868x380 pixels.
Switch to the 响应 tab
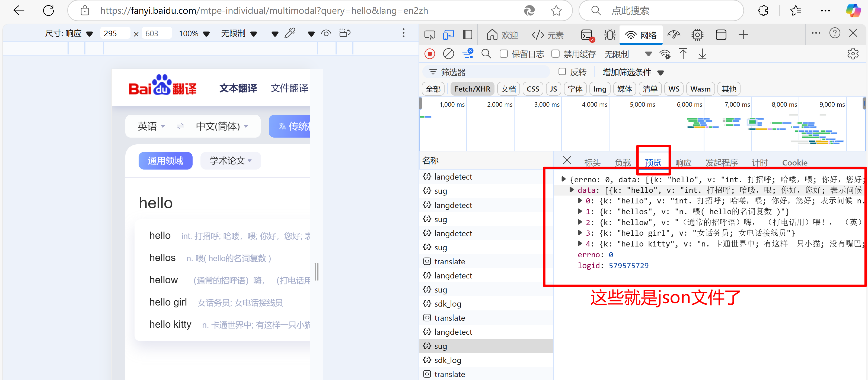point(683,163)
